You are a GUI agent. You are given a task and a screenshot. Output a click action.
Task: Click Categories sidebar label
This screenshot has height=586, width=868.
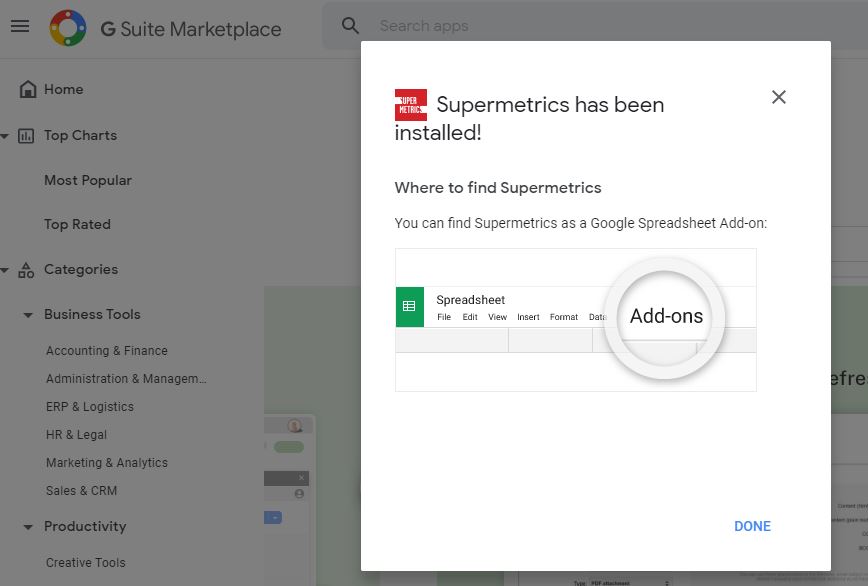click(81, 269)
